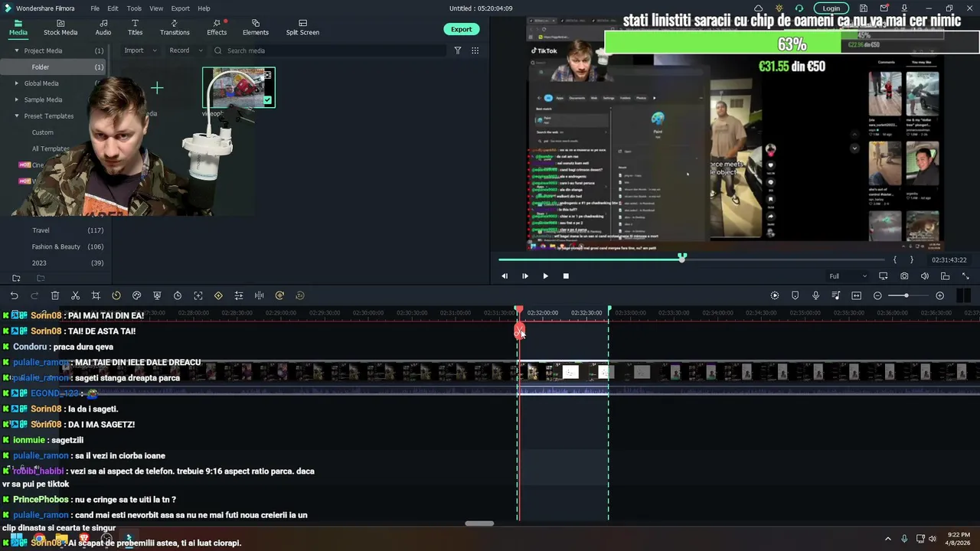Click the Voiceover microphone icon
This screenshot has width=980, height=551.
[x=815, y=295]
